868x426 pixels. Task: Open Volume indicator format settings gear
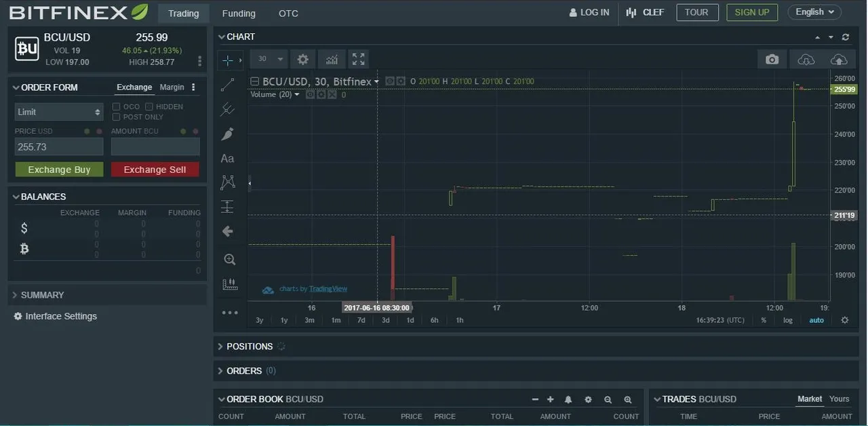click(x=321, y=94)
